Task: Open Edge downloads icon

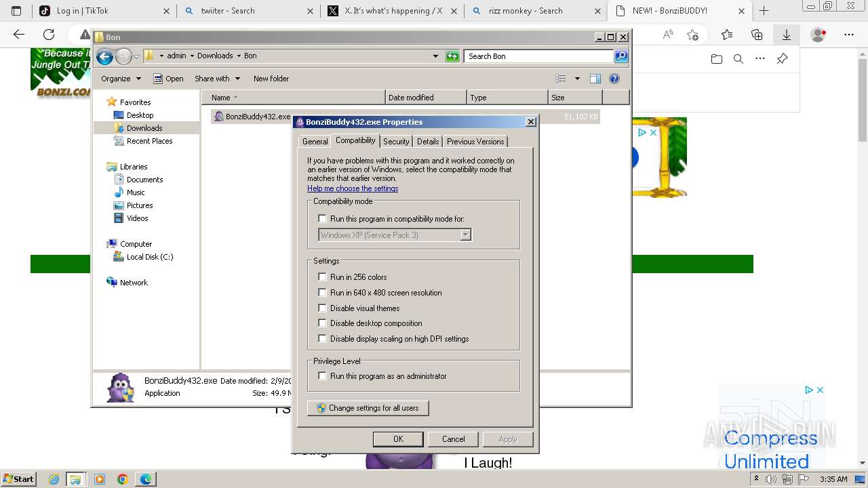Action: coord(787,35)
